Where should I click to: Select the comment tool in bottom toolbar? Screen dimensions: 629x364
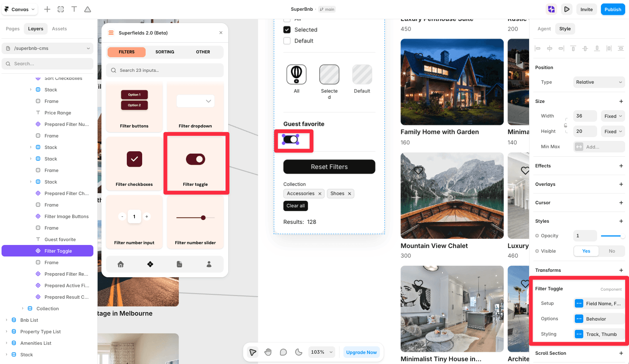point(283,352)
